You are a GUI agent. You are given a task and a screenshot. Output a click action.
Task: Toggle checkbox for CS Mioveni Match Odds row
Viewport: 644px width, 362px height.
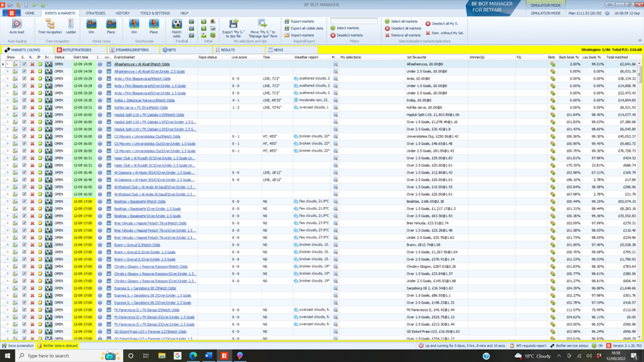(x=24, y=136)
